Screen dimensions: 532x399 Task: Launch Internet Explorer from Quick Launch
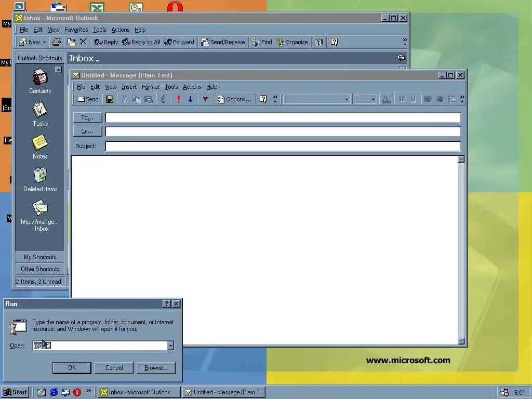(54, 392)
